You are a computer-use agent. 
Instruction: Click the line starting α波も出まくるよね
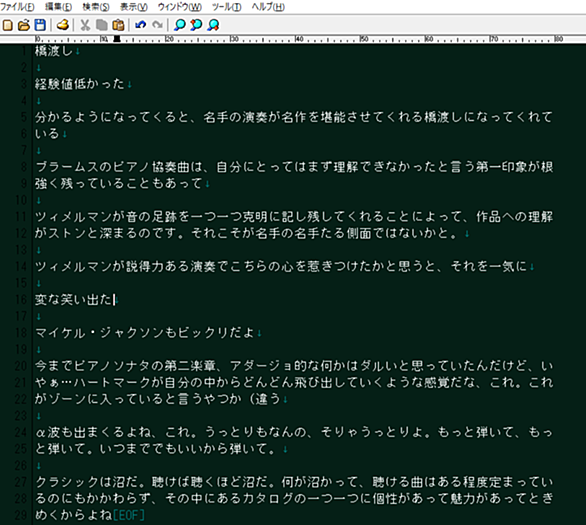point(294,432)
